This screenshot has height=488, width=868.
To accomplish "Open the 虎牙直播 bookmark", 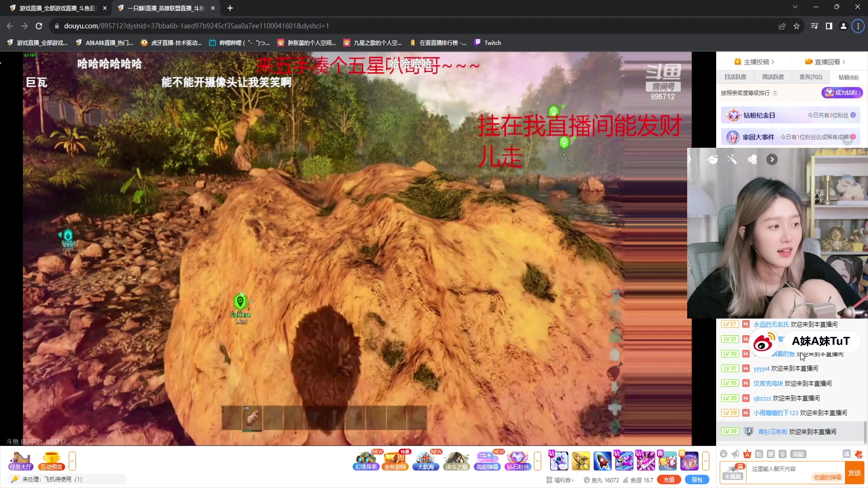I will tap(171, 43).
